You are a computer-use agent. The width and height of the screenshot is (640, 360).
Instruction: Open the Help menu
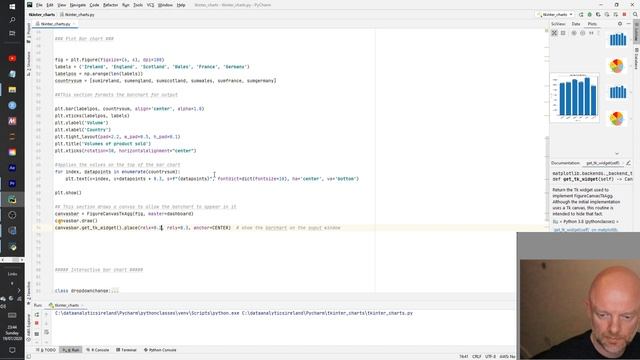(181, 5)
